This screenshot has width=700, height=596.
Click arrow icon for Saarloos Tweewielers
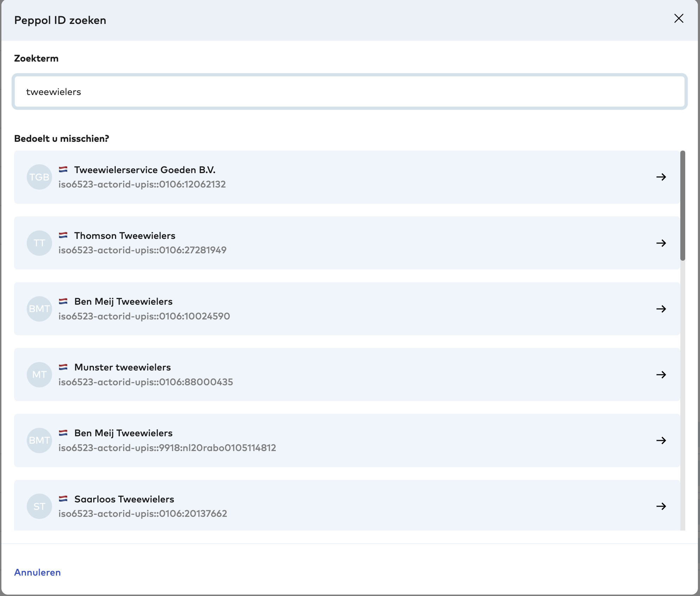[661, 506]
